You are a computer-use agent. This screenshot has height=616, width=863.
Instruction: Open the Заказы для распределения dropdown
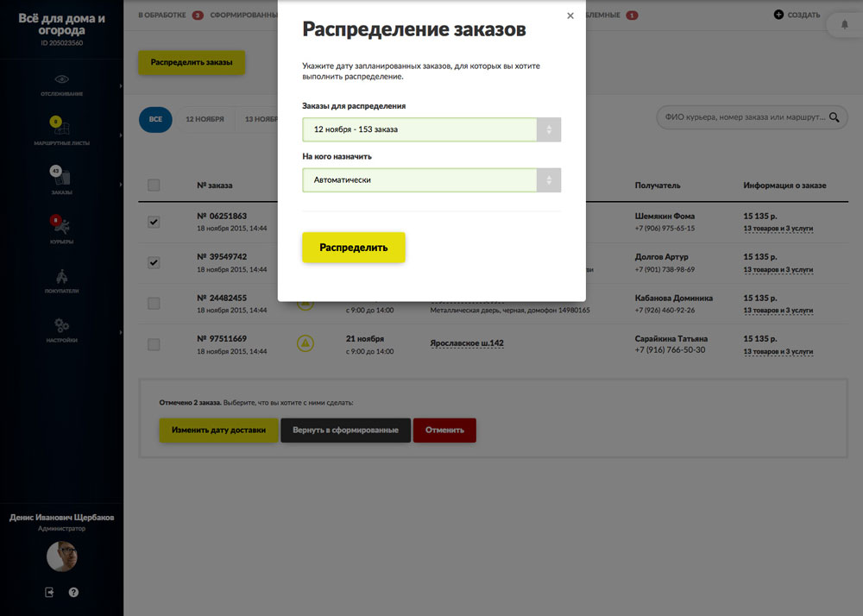[x=431, y=129]
